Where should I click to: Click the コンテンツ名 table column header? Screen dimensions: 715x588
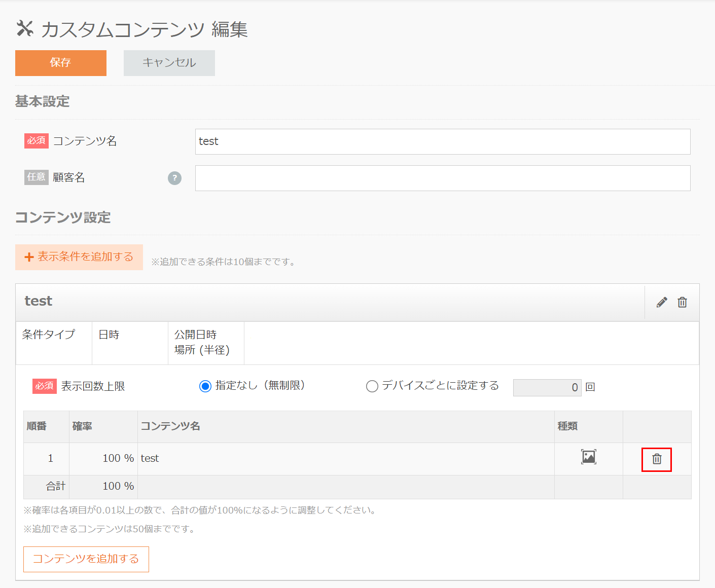coord(170,426)
